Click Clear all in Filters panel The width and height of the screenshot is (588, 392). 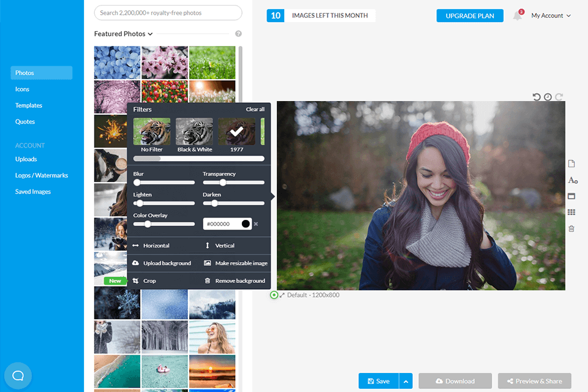[x=255, y=110]
